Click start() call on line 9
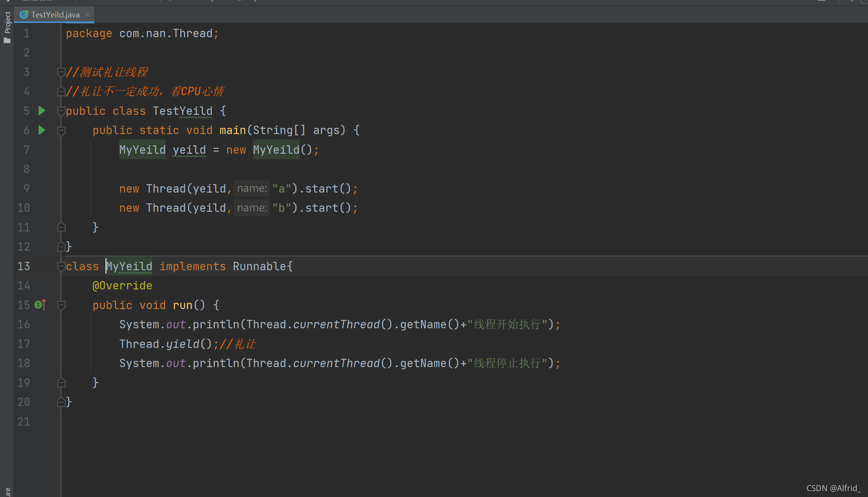 click(328, 189)
